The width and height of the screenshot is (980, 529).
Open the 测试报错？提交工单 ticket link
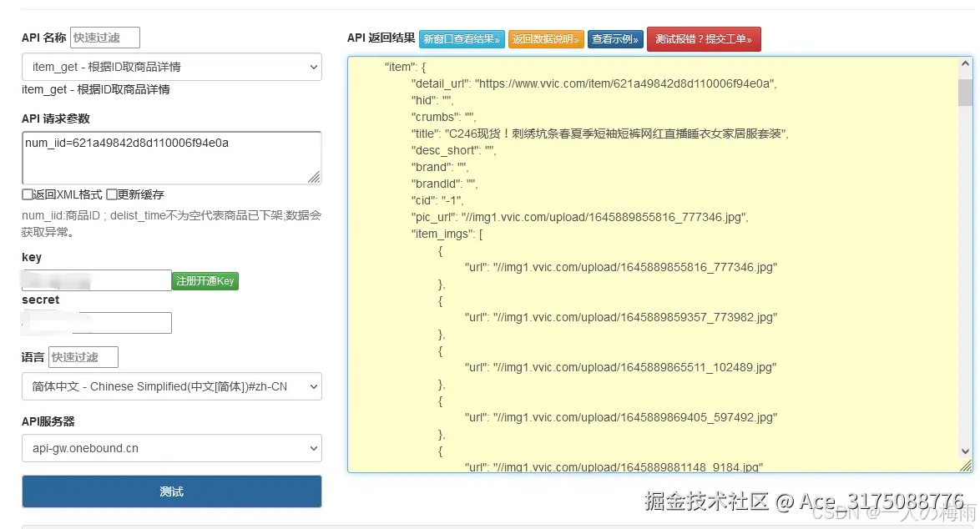(704, 38)
